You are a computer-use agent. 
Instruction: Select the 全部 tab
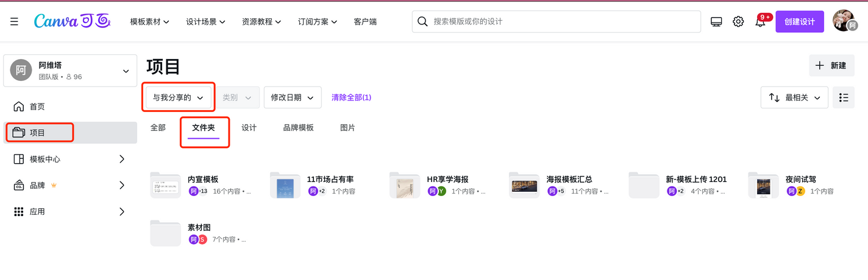tap(158, 128)
